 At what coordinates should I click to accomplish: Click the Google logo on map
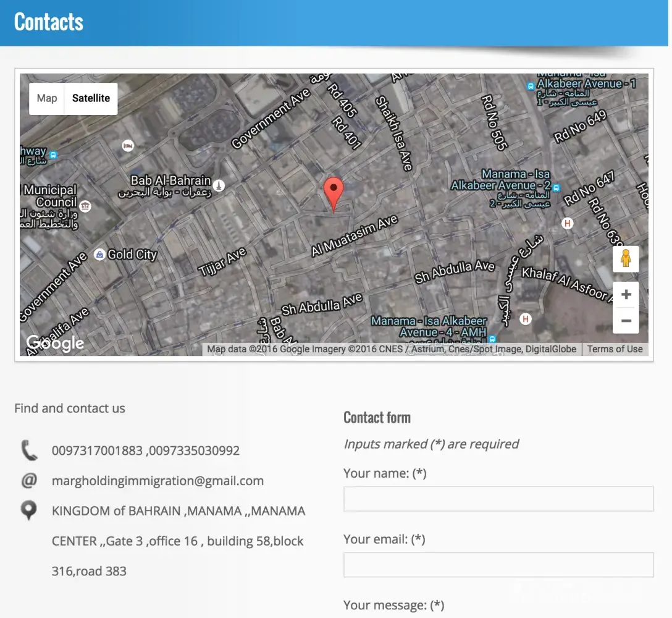point(55,343)
